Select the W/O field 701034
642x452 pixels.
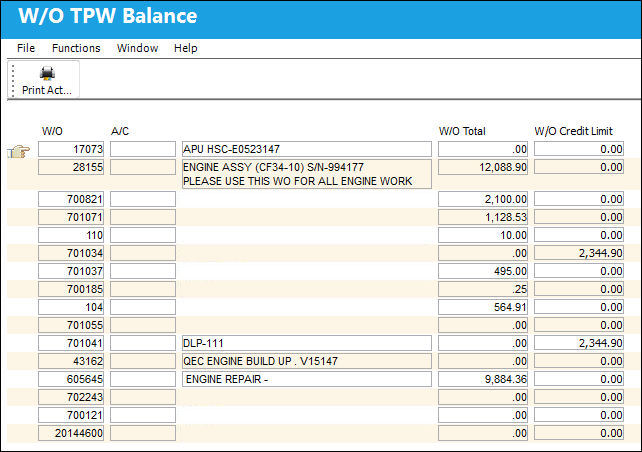71,253
